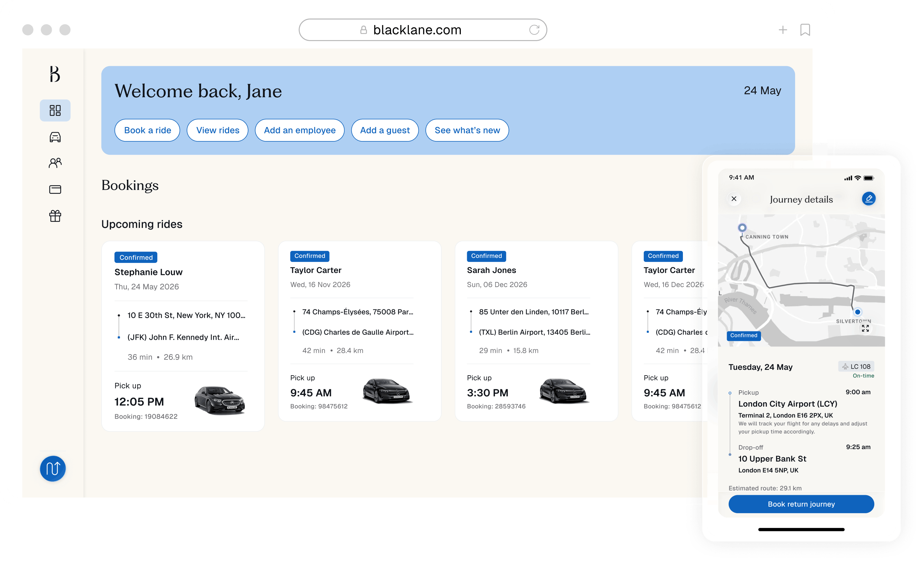Tap Book return journey button
This screenshot has width=924, height=565.
tap(801, 504)
